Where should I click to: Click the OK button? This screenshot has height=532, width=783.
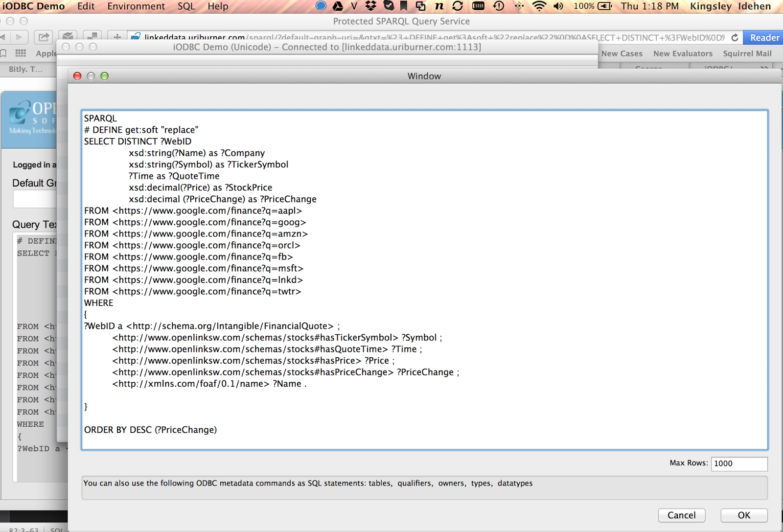(744, 515)
